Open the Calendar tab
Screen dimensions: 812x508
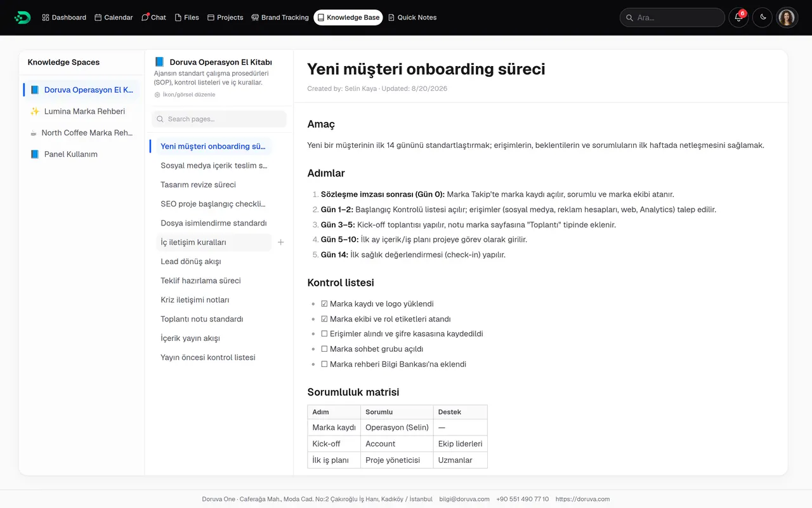coord(114,17)
